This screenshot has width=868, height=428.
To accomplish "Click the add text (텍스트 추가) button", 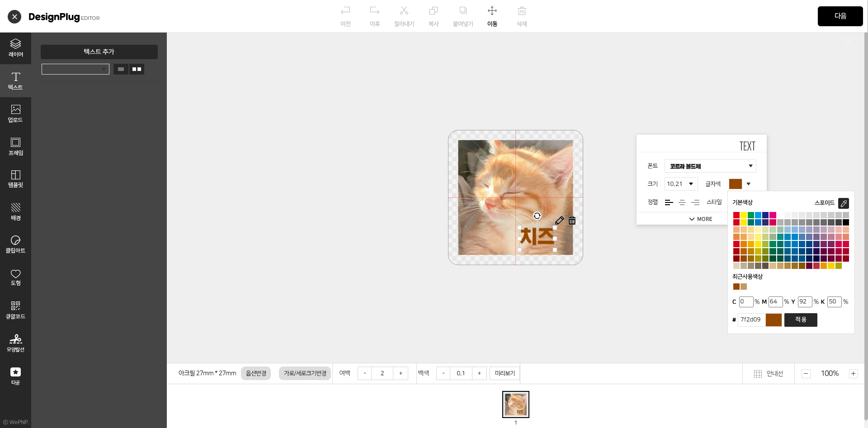I will coord(99,52).
